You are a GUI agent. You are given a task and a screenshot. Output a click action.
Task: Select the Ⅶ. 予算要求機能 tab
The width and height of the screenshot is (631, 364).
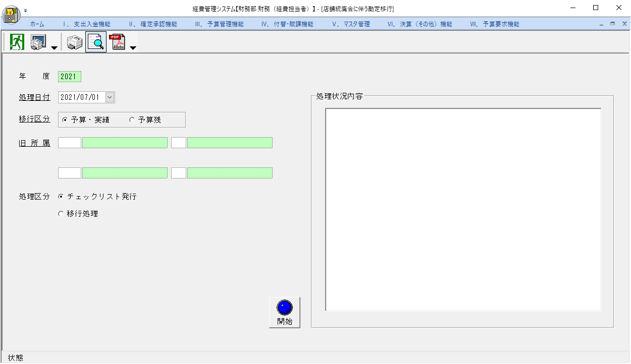pyautogui.click(x=495, y=24)
